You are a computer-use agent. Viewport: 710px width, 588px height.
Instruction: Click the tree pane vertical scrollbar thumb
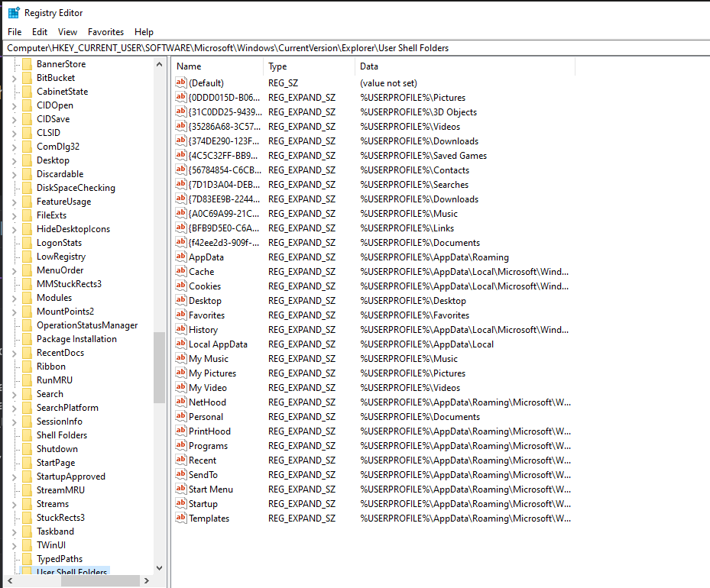[160, 367]
